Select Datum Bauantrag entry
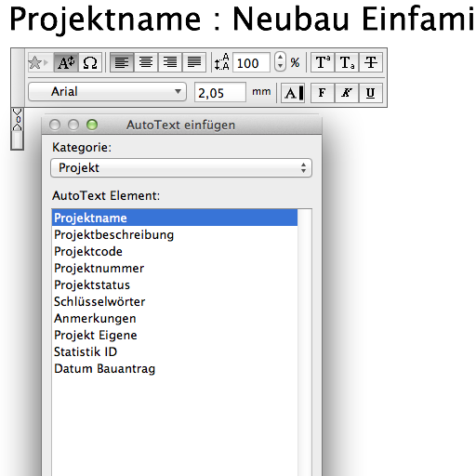Image resolution: width=476 pixels, height=476 pixels. (175, 368)
